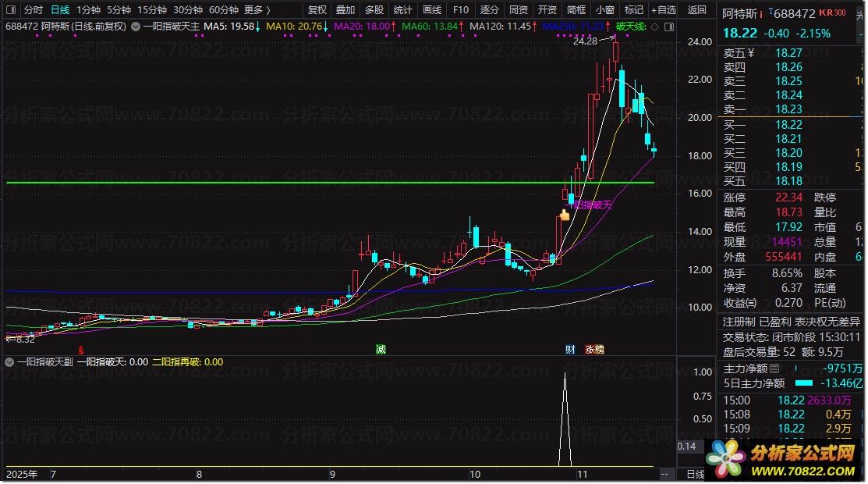This screenshot has width=868, height=484.
Task: Click the 换手 8.65% value
Action: coord(787,273)
